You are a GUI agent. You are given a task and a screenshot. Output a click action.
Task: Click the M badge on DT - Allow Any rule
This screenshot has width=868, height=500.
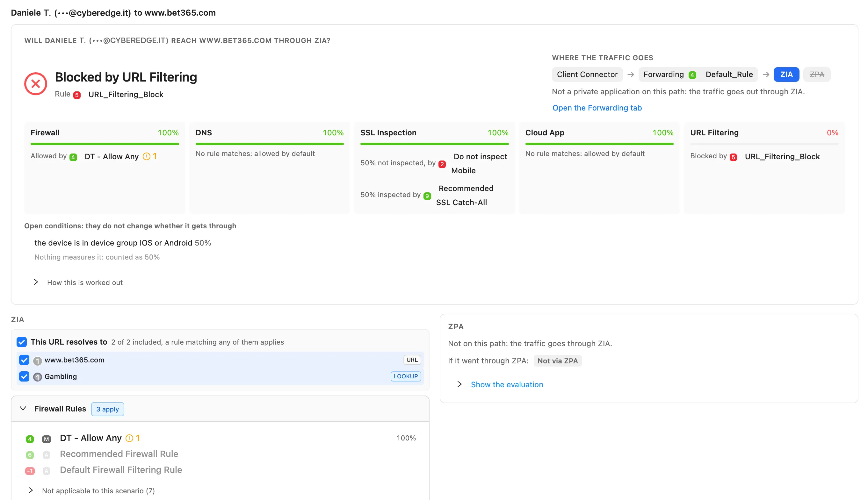click(47, 439)
